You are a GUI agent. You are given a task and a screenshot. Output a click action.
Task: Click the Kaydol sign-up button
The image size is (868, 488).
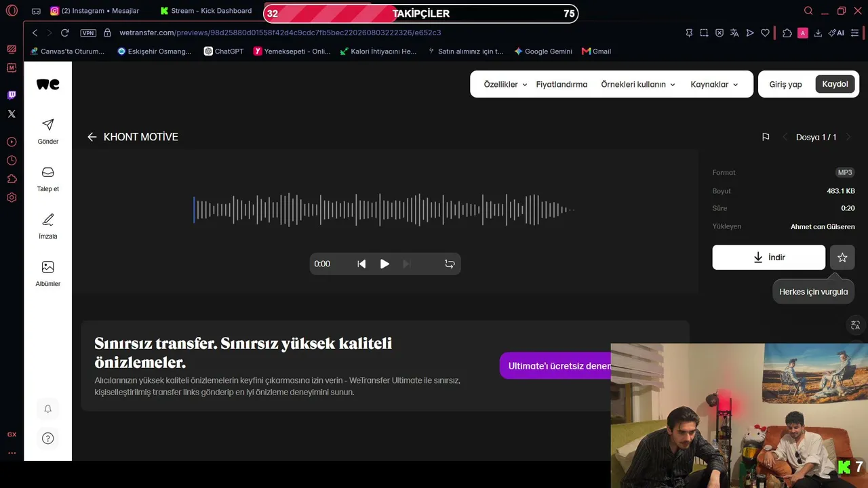[x=835, y=84]
